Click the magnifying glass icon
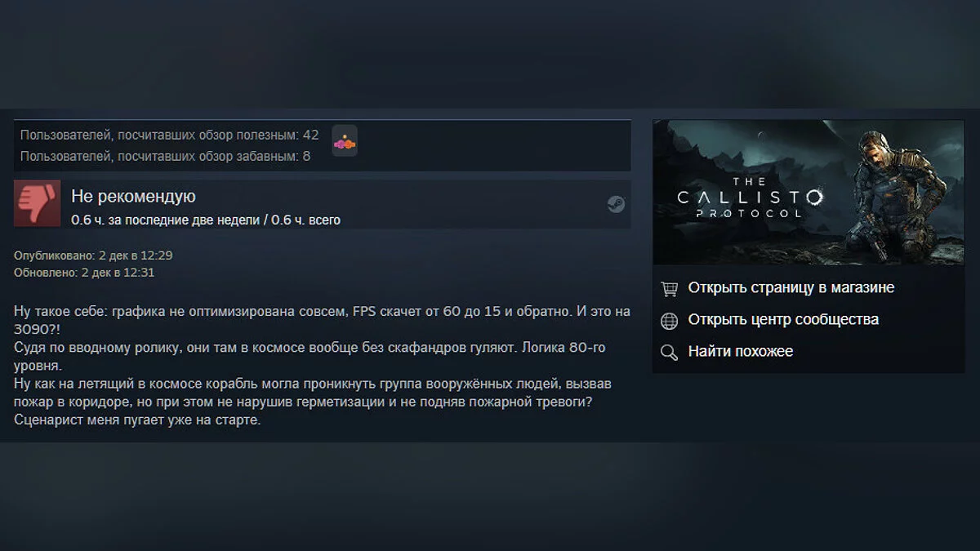980x551 pixels. (669, 352)
